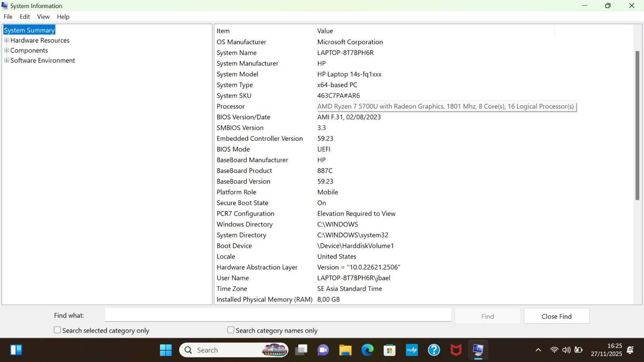This screenshot has height=362, width=644.
Task: Launch Microsoft Edge from the taskbar
Action: point(367,350)
